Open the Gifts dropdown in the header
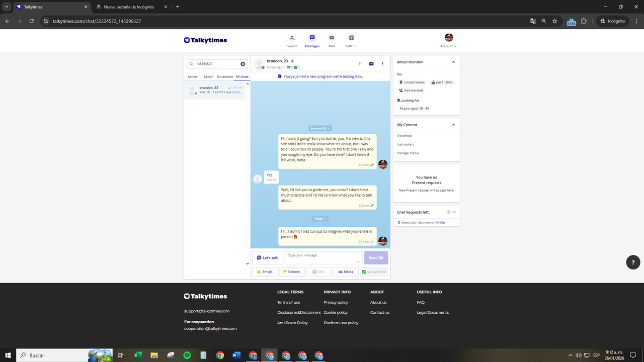644x362 pixels. point(351,41)
